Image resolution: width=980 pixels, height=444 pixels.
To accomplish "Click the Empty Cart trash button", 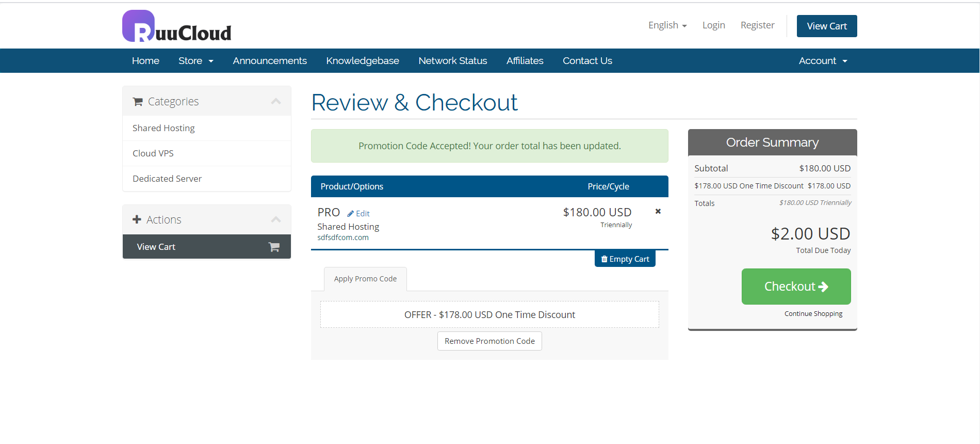I will tap(625, 259).
